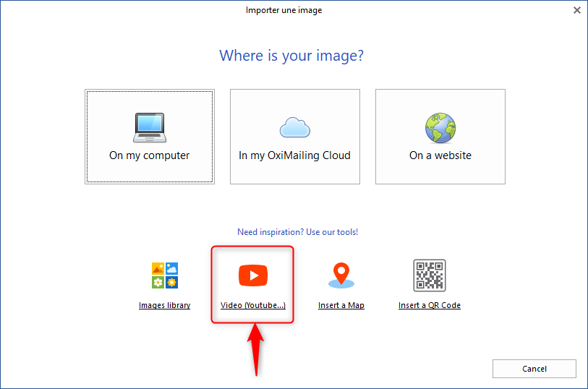Click the Images library link
Image resolution: width=588 pixels, height=389 pixels.
tap(165, 305)
